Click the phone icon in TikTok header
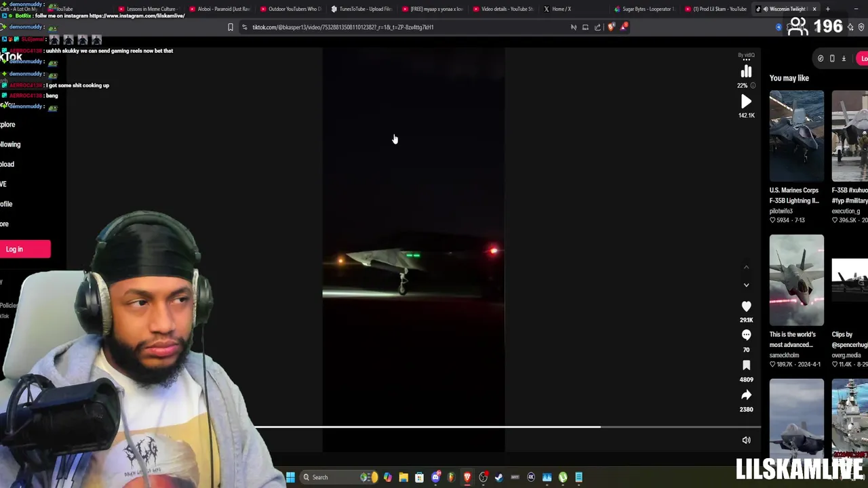 tap(832, 58)
